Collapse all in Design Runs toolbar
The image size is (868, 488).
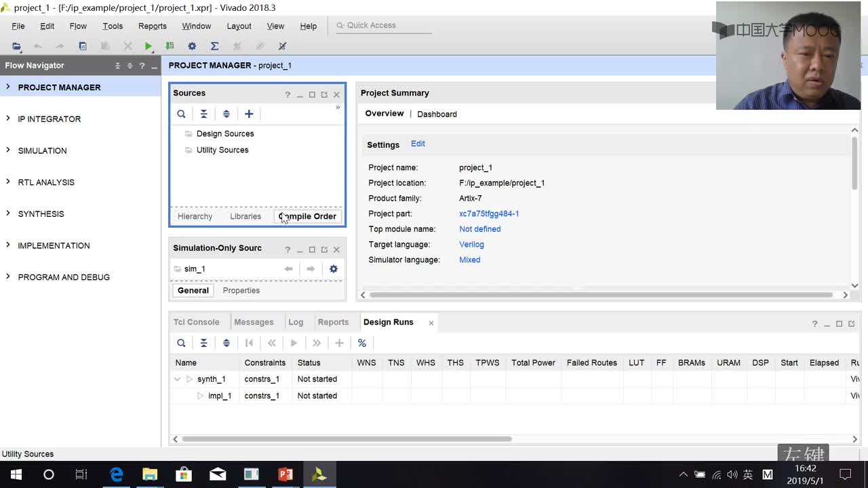(203, 343)
